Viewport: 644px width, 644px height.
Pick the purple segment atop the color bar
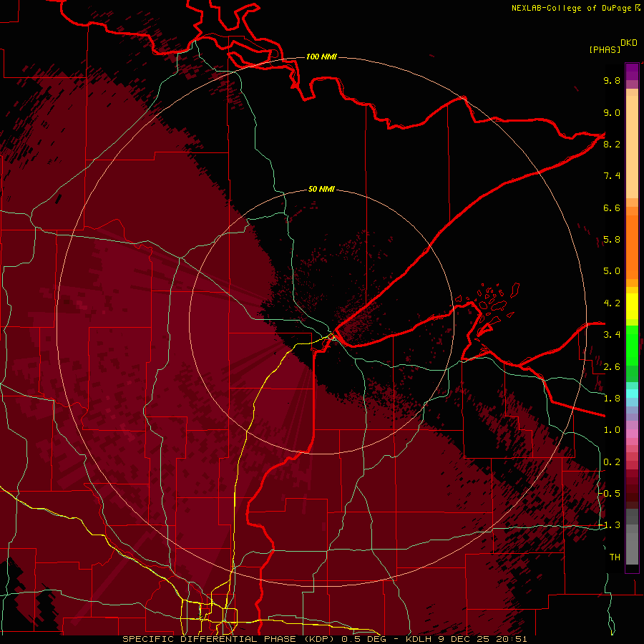coord(632,72)
